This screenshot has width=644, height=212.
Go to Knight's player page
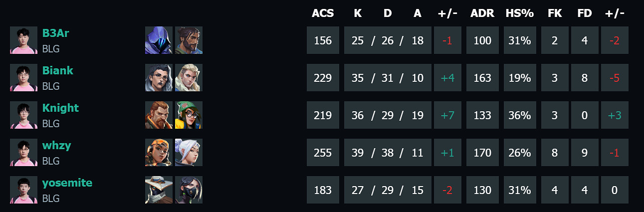tap(60, 108)
